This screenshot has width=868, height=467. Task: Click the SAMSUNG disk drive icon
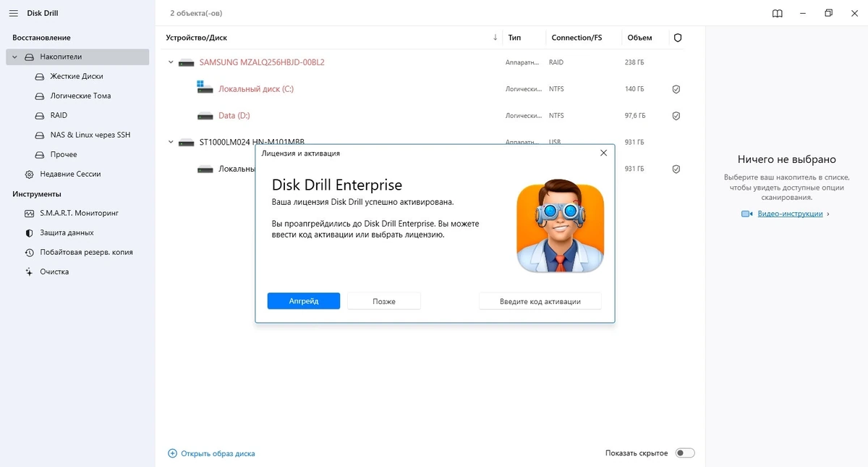(187, 62)
